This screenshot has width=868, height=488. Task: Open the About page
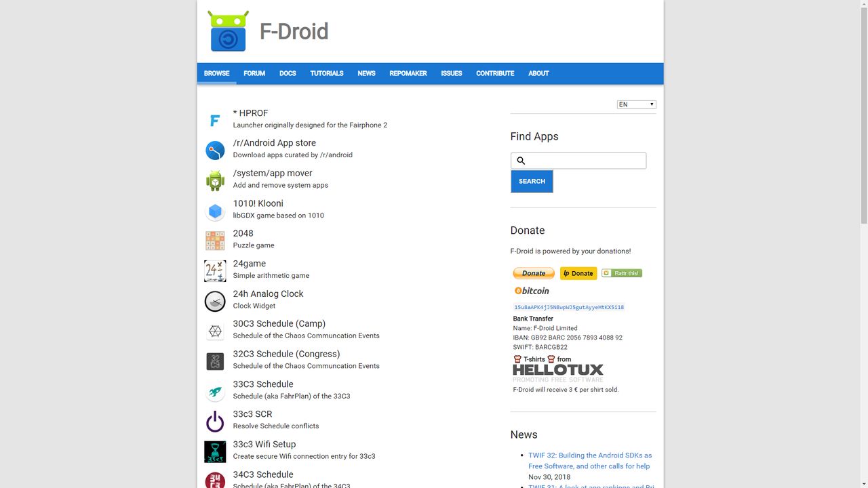538,73
